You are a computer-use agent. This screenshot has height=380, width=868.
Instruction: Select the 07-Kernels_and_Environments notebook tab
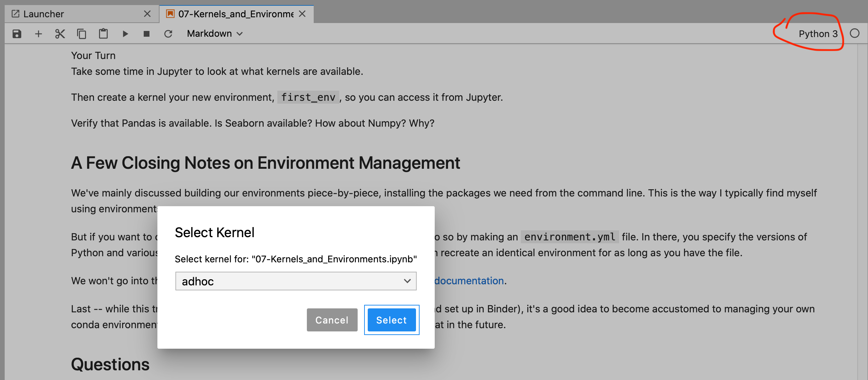pyautogui.click(x=236, y=14)
